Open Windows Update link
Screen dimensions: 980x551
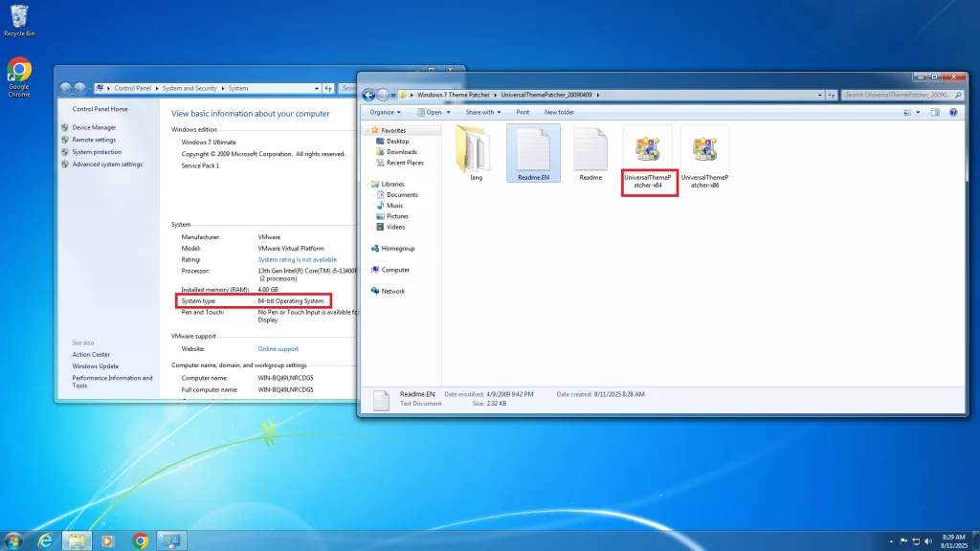click(95, 366)
